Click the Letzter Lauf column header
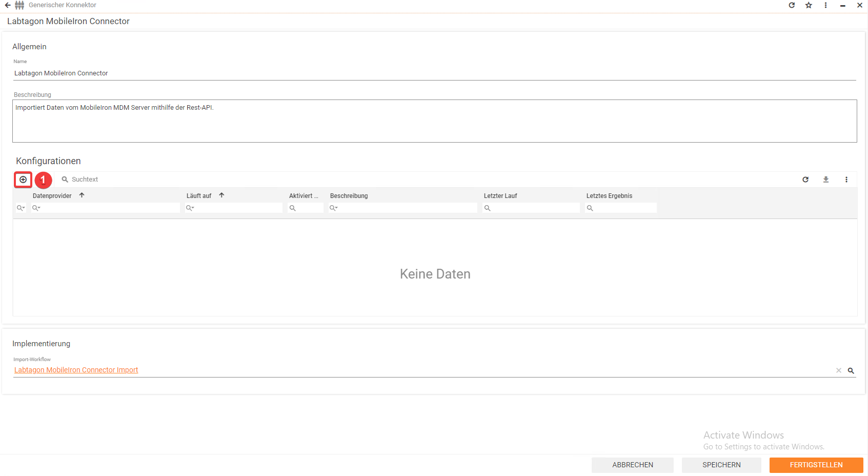This screenshot has width=868, height=476. pyautogui.click(x=500, y=196)
